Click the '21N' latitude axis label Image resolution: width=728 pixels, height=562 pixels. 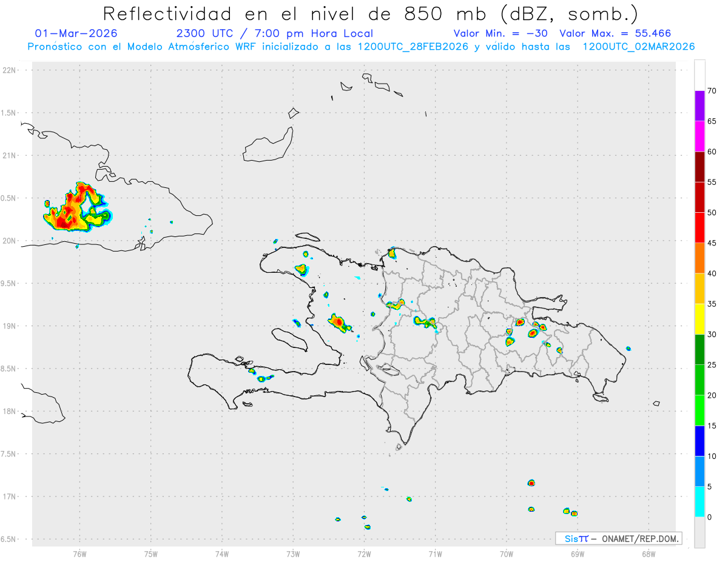(x=9, y=156)
